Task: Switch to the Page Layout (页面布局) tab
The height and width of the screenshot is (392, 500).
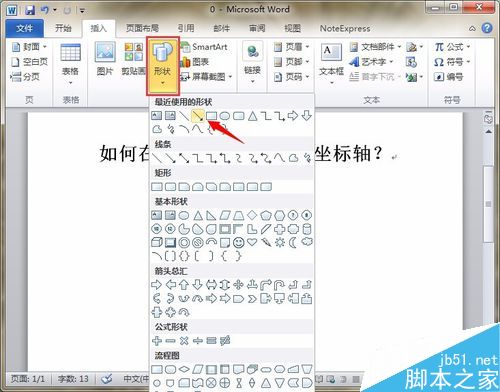Action: point(142,28)
